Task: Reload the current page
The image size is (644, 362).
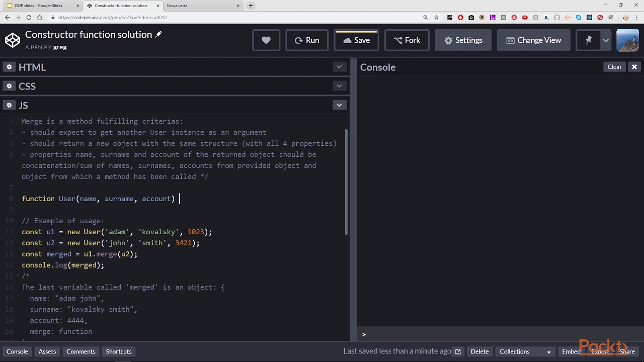Action: point(29,17)
